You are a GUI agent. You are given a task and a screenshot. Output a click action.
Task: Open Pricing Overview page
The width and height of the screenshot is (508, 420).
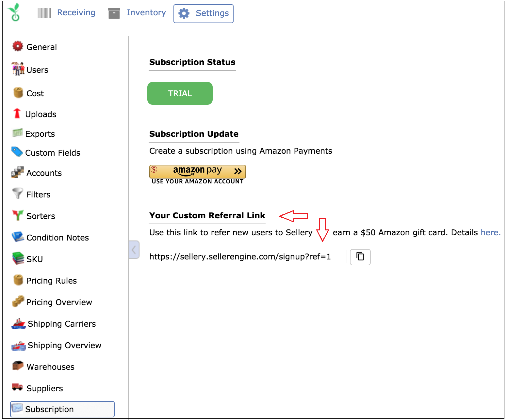(x=59, y=303)
